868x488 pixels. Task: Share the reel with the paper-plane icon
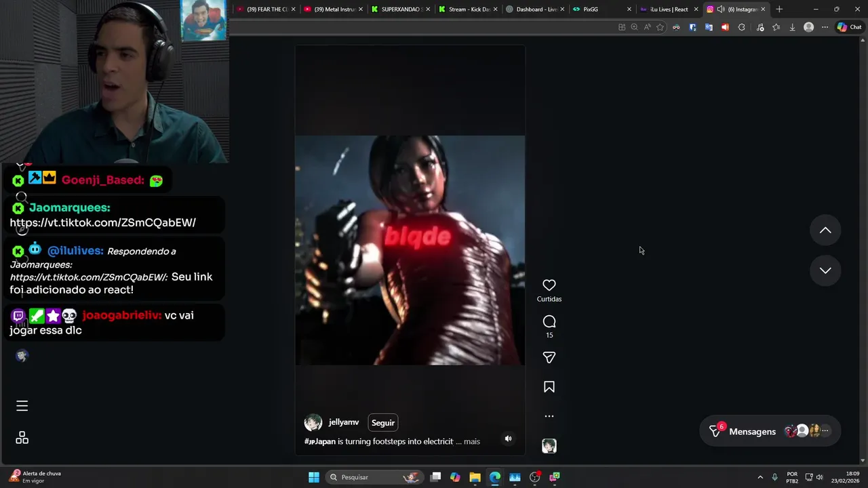549,357
